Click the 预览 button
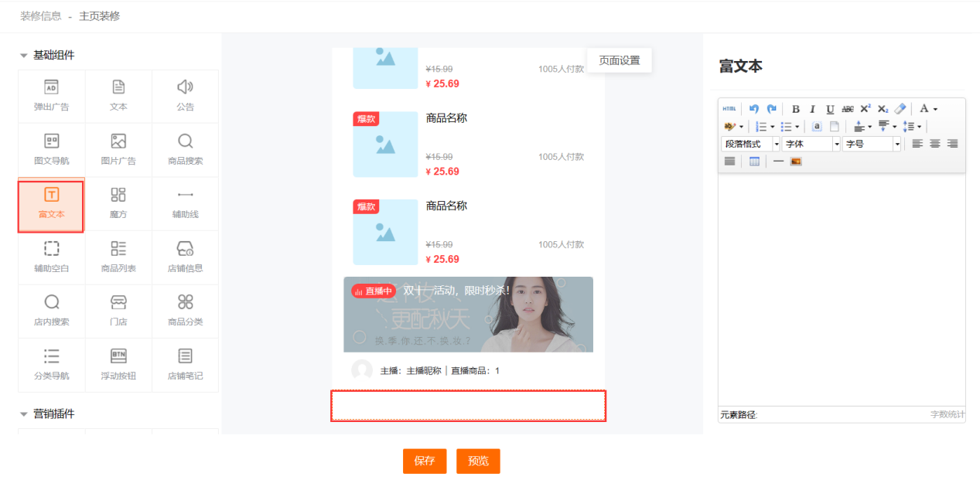The height and width of the screenshot is (497, 980). point(478,461)
